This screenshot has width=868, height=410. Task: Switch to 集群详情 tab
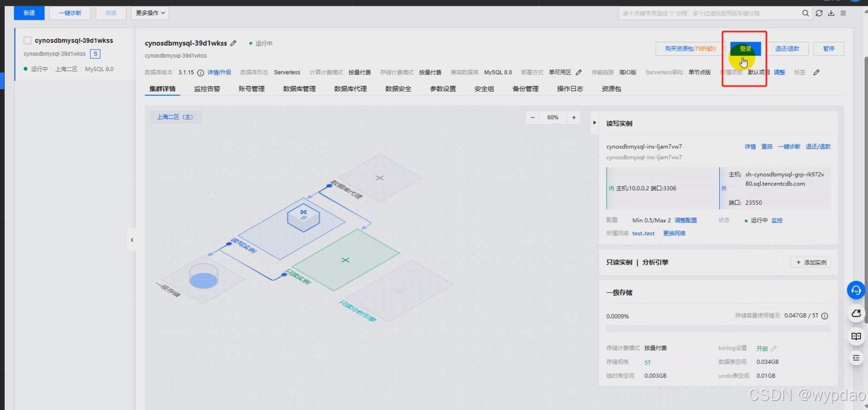pos(163,89)
